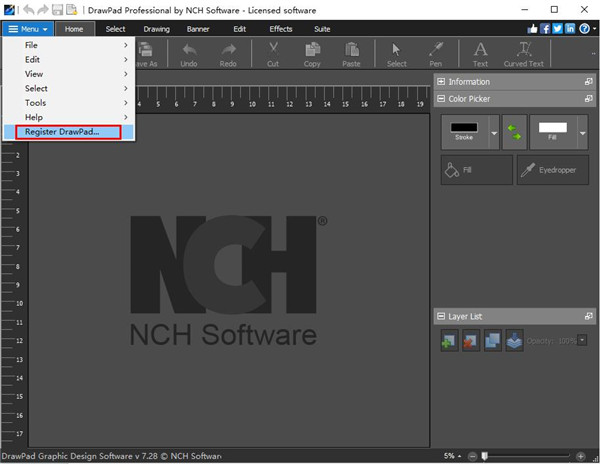
Task: Choose Register DrawPad menu item
Action: 69,132
